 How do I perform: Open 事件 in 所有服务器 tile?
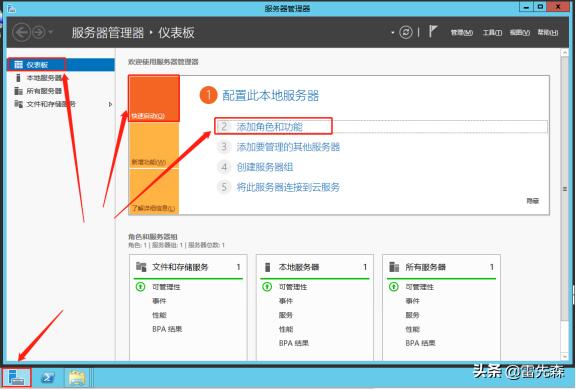click(x=413, y=301)
